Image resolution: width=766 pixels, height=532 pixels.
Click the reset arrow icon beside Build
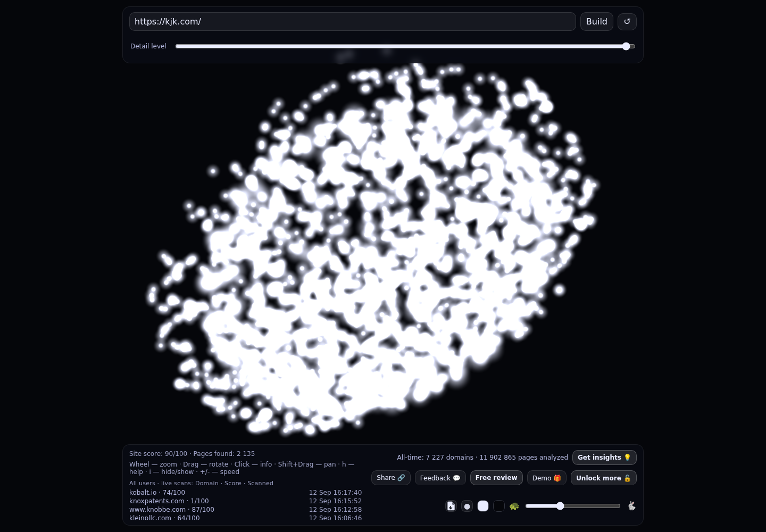point(627,22)
